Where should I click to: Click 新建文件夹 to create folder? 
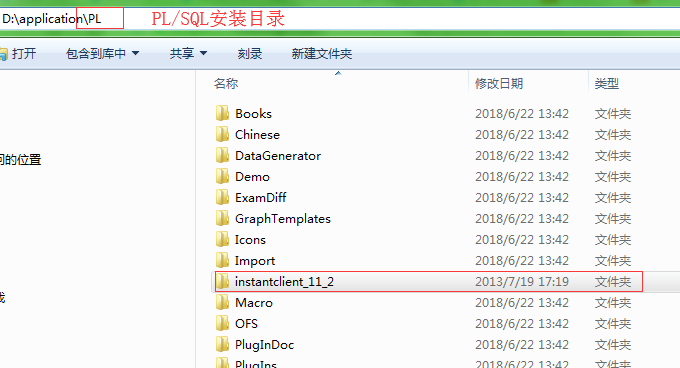(322, 54)
